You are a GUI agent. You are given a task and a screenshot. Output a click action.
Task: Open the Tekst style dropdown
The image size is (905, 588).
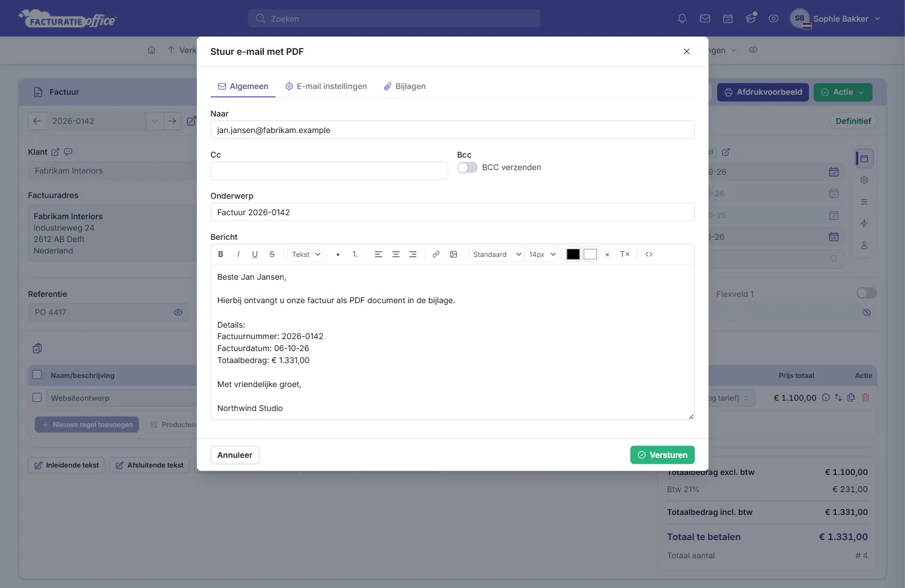click(306, 255)
